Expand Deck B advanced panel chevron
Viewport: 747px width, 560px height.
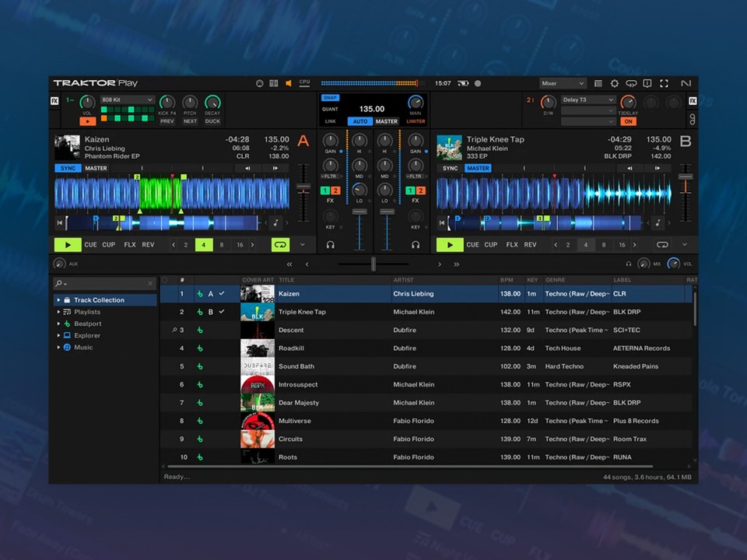[x=685, y=245]
